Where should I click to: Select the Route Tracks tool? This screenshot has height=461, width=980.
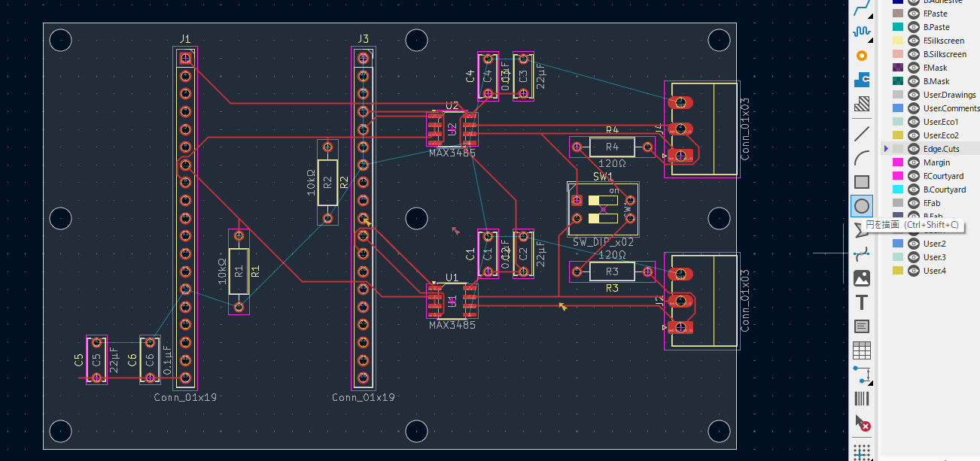pyautogui.click(x=862, y=8)
